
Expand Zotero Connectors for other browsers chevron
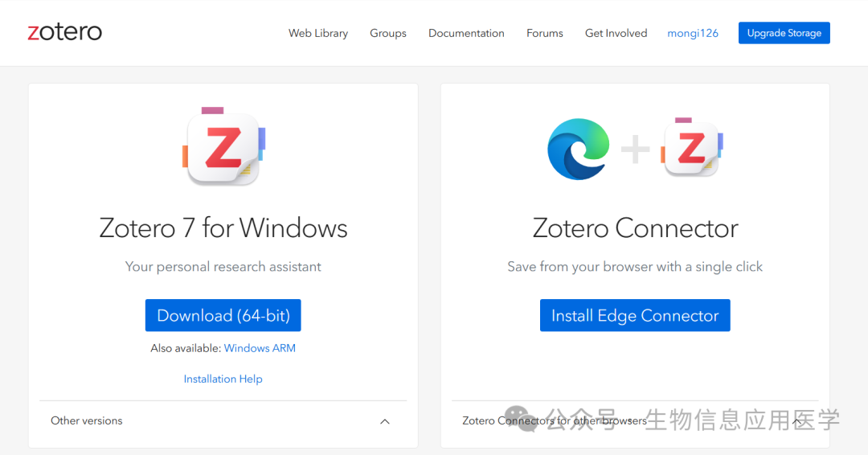coord(797,422)
